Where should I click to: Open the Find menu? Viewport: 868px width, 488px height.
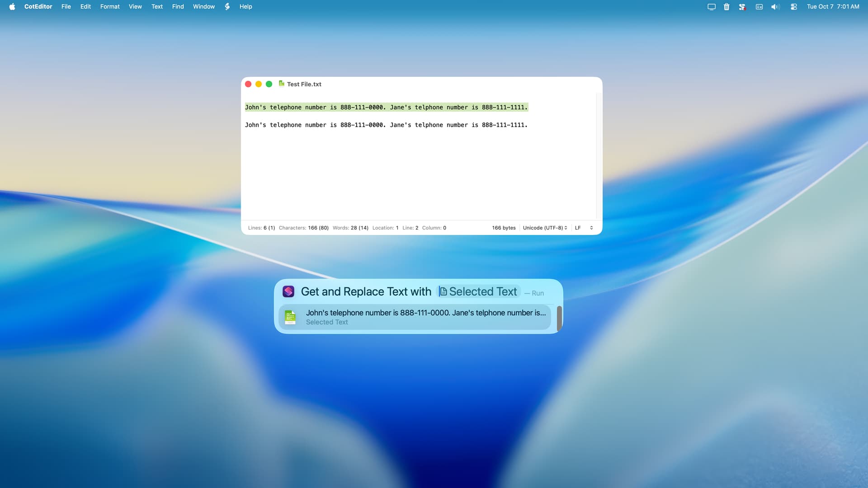click(x=178, y=6)
